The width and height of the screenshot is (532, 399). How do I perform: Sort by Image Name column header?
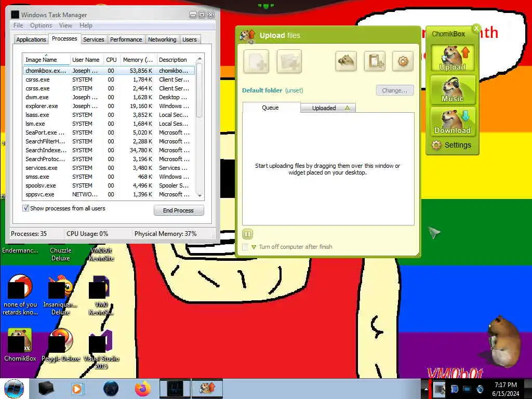46,60
